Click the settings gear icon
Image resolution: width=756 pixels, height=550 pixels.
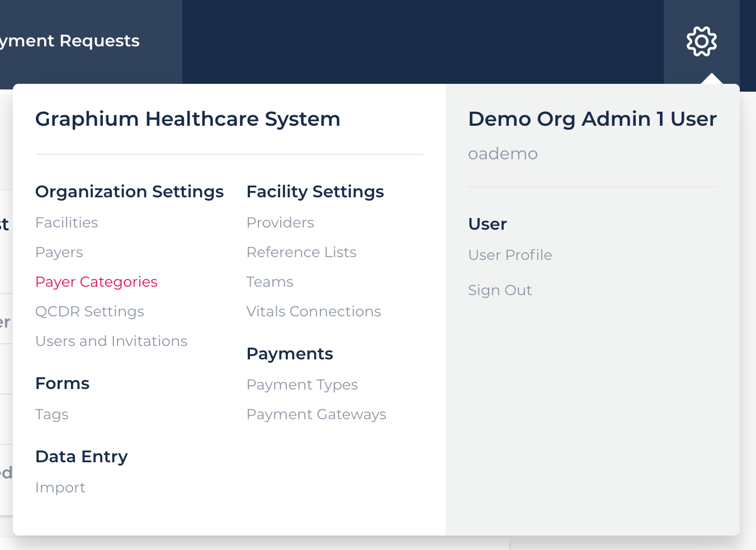702,41
